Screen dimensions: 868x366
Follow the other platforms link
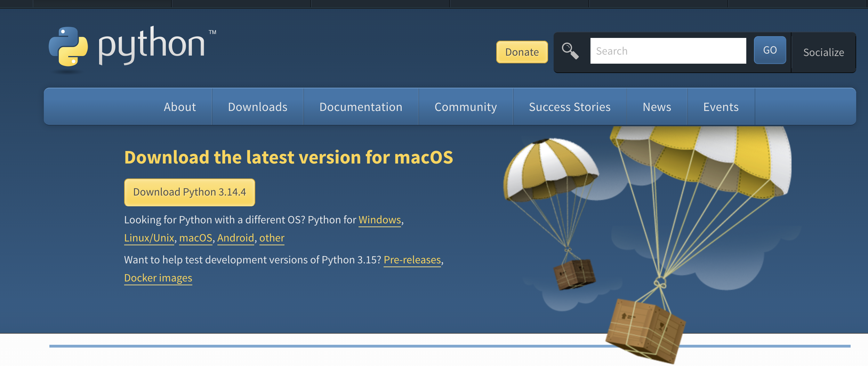tap(272, 238)
